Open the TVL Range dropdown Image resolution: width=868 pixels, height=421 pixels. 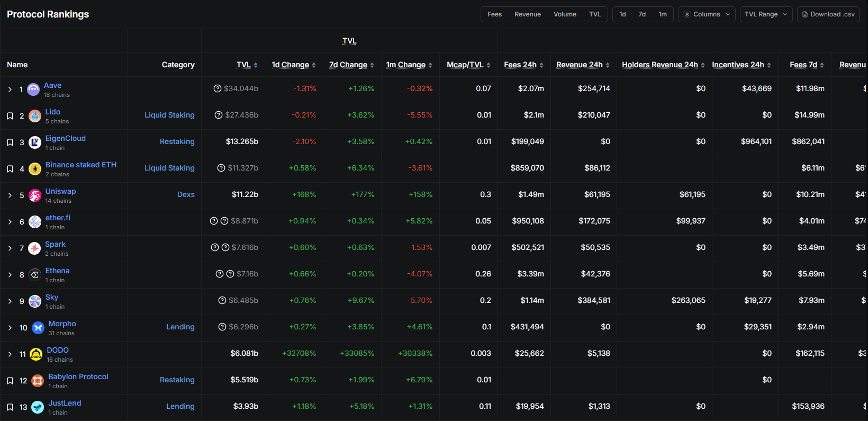click(x=765, y=14)
